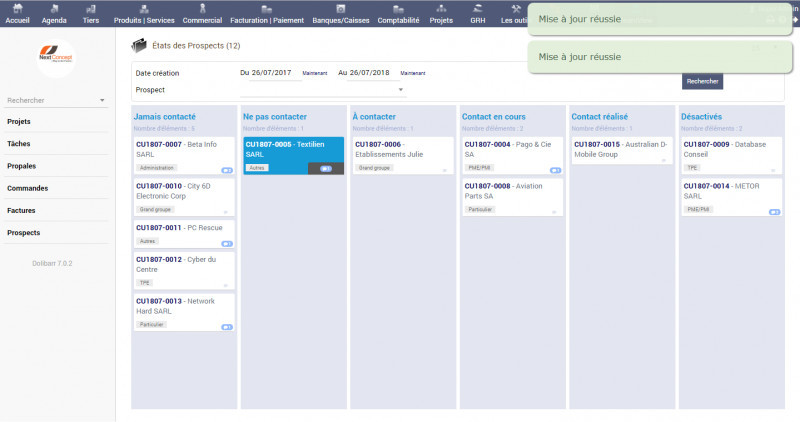The image size is (800, 422).
Task: Click Grand groupe tag on Etablissements Julie
Action: tap(374, 168)
